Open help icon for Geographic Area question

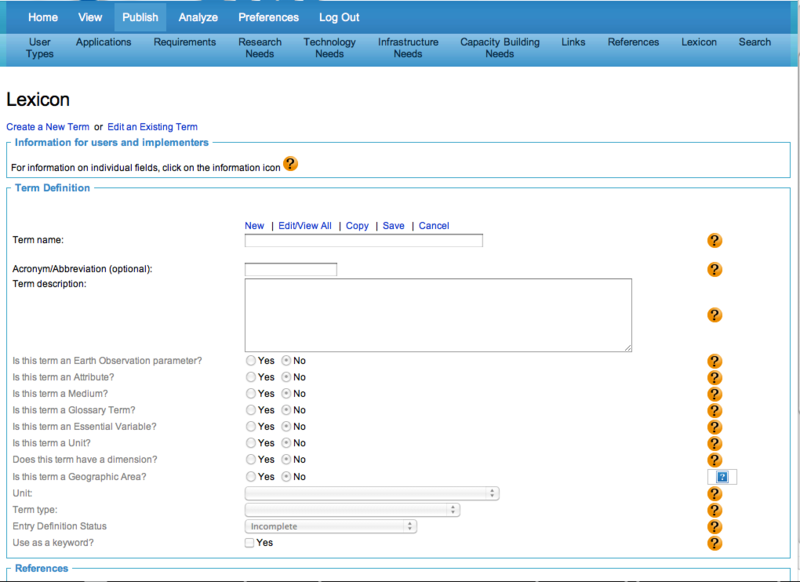pyautogui.click(x=722, y=477)
